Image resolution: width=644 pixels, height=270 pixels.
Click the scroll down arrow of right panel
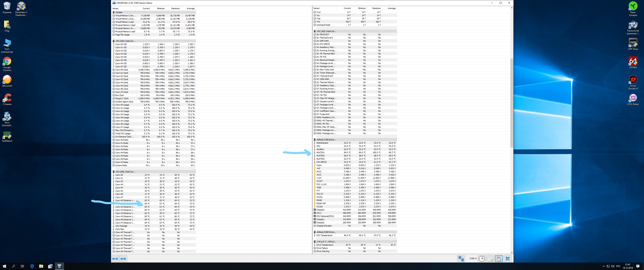(511, 252)
